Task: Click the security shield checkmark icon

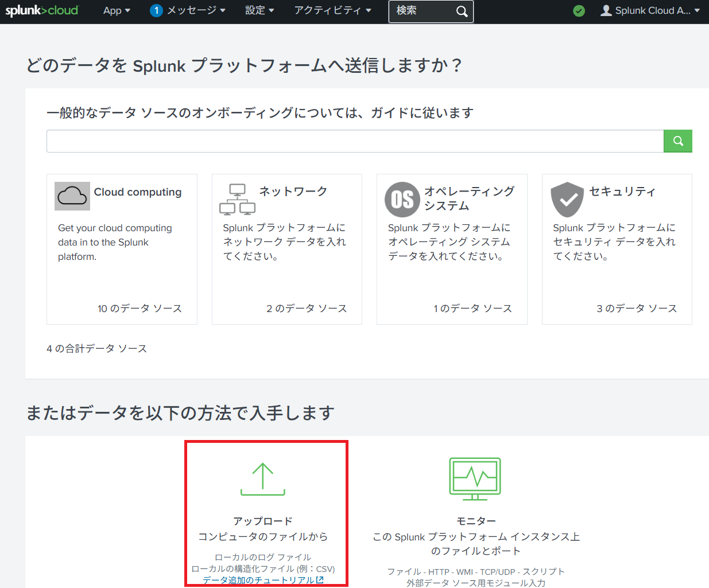Action: point(567,199)
